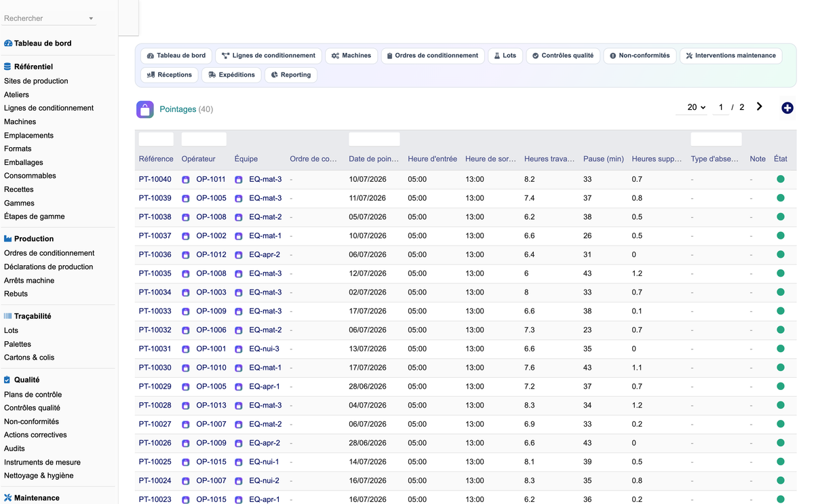This screenshot has width=814, height=504.
Task: Click operator icon beside OP-1012
Action: pos(186,255)
